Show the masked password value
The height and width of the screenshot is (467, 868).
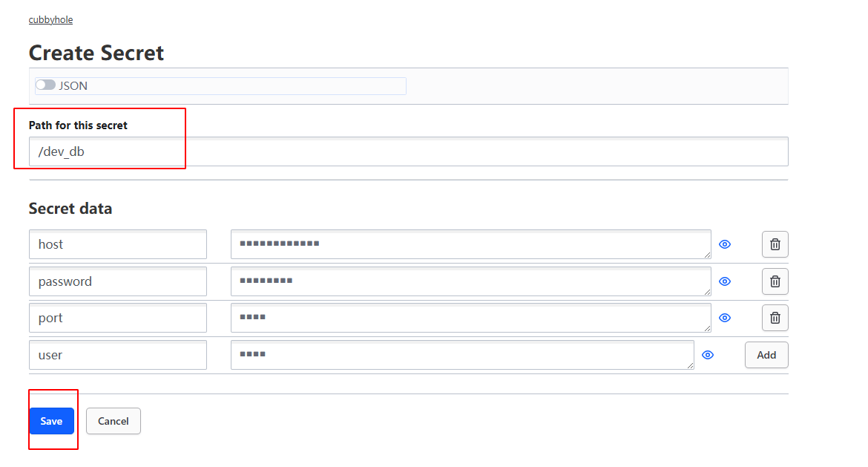[x=725, y=281]
